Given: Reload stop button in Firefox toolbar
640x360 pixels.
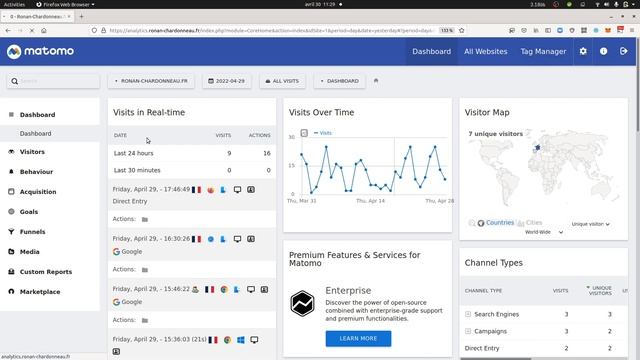Looking at the screenshot, I should [32, 31].
